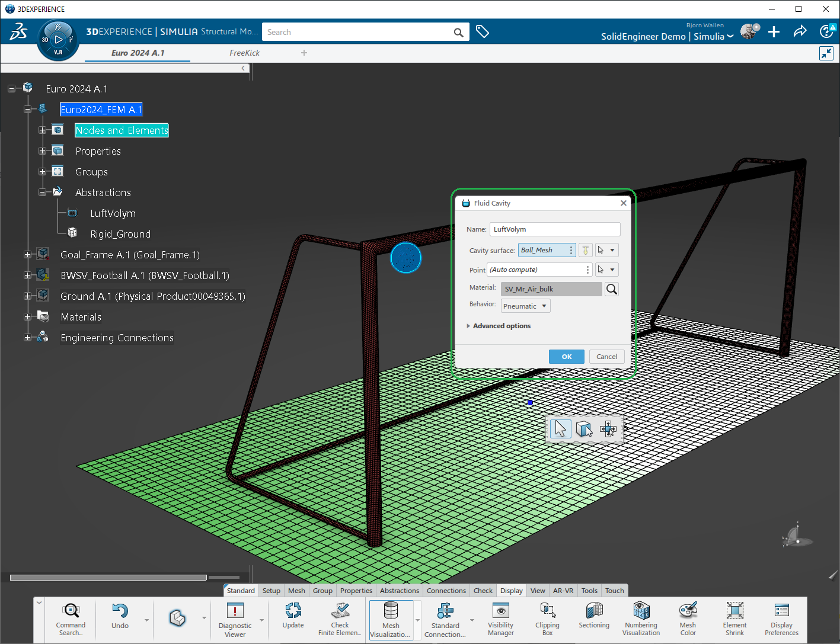Screen dimensions: 840x644
Task: Click the horizontal scrollbar in tree panel
Action: (x=108, y=577)
